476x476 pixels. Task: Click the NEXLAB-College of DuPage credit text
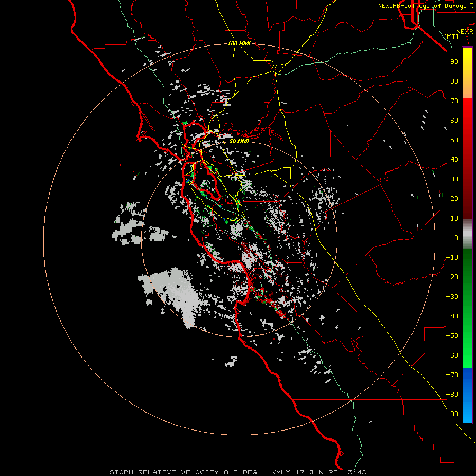(426, 6)
